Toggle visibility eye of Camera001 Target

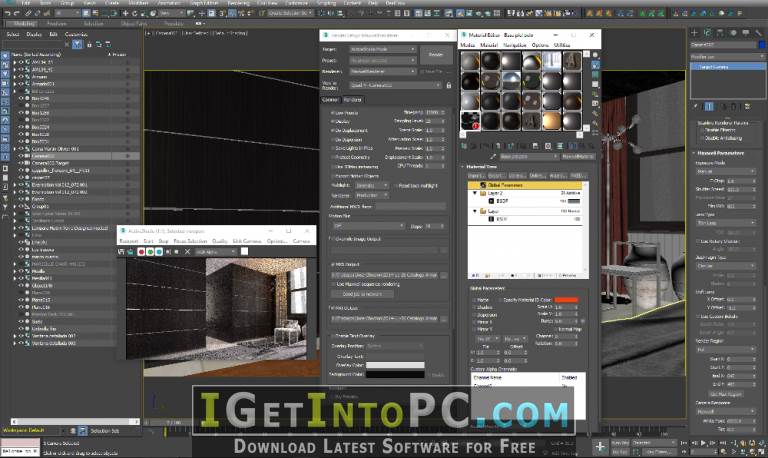click(22, 163)
